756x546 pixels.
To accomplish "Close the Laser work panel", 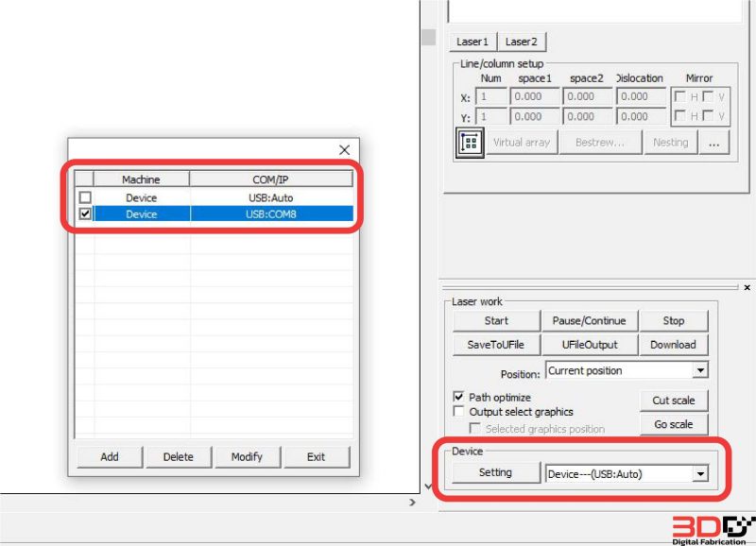I will (747, 287).
